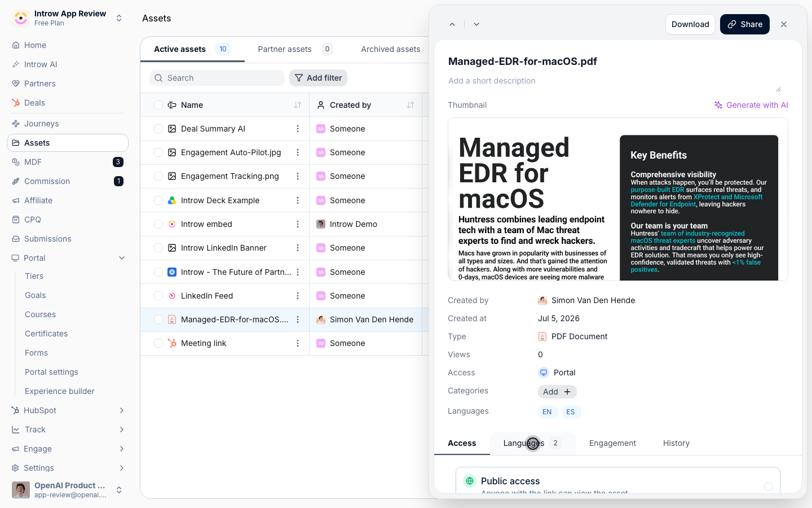Select the Public access radio option

(769, 486)
